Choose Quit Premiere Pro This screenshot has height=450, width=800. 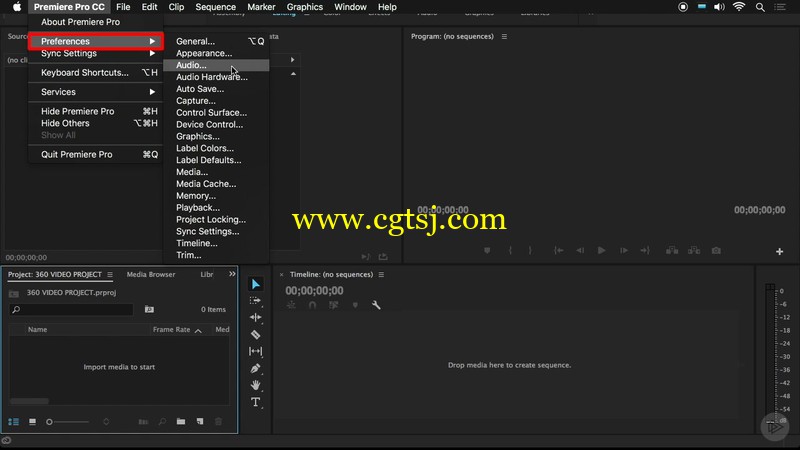pyautogui.click(x=96, y=155)
